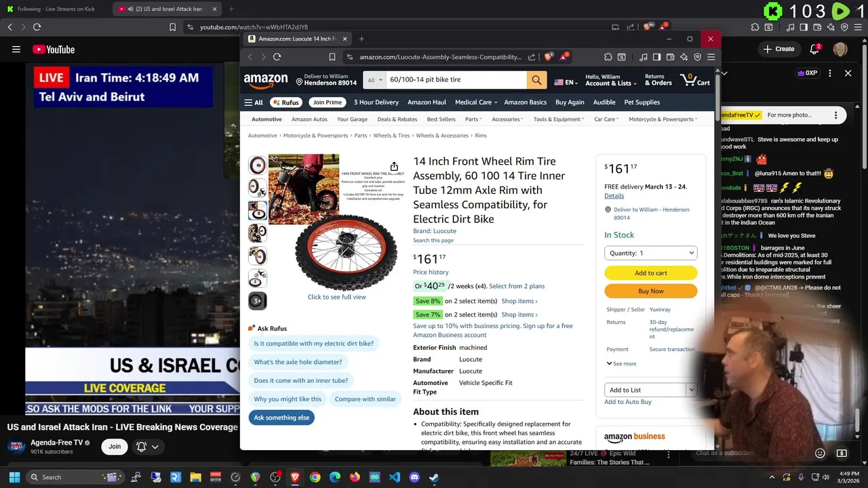Select the first product thumbnail image
This screenshot has width=868, height=488.
pyautogui.click(x=257, y=165)
